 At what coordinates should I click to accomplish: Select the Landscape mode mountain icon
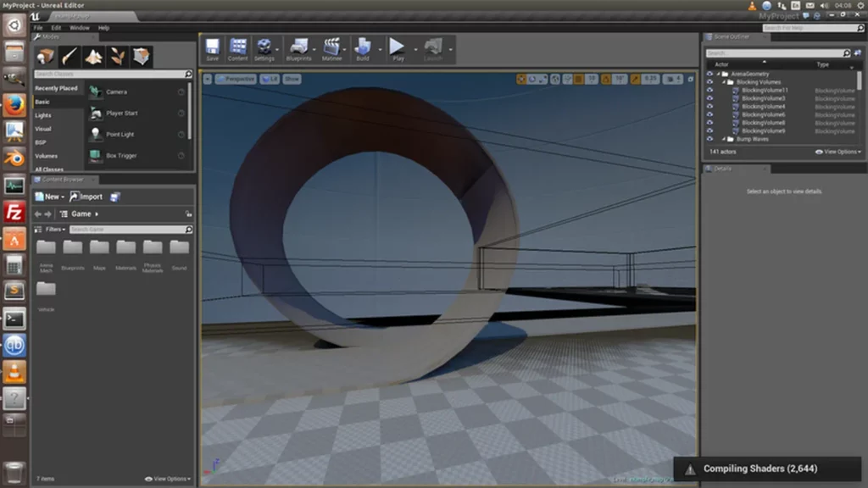(x=93, y=56)
